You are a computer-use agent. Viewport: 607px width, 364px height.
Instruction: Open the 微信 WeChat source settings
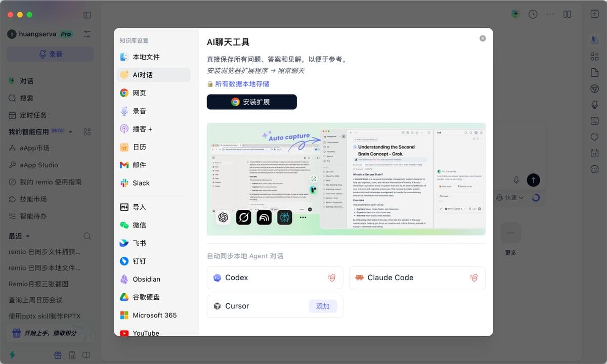[154, 225]
